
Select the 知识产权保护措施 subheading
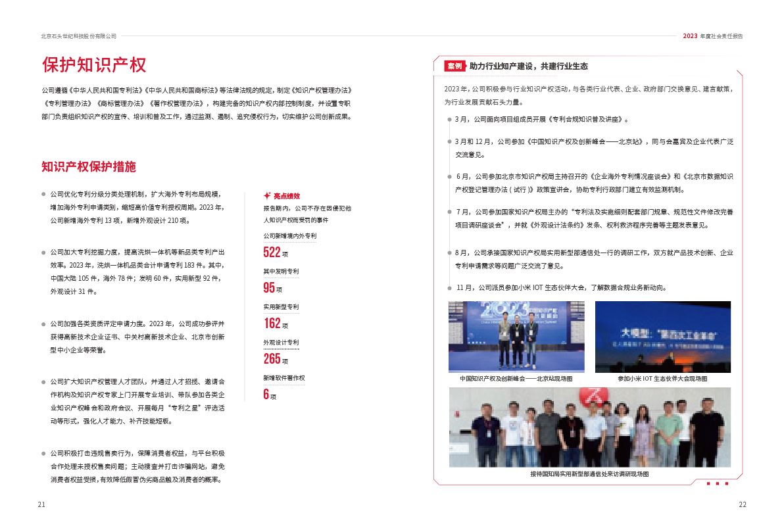[89, 167]
